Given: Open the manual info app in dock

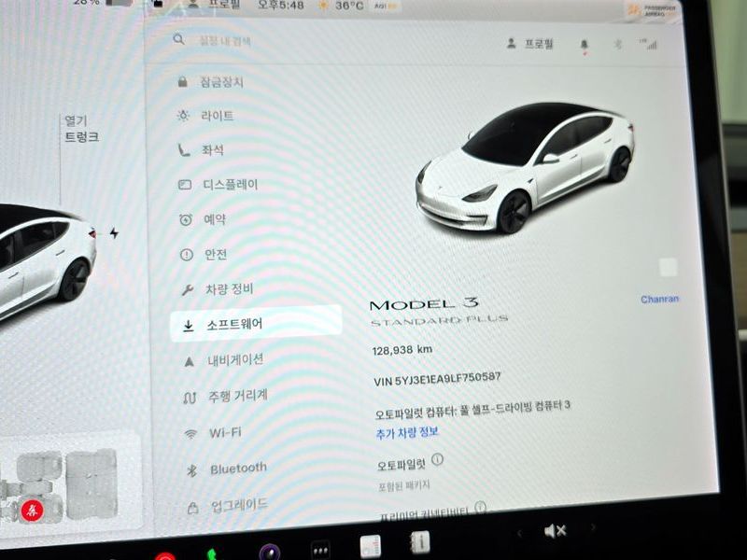Looking at the screenshot, I should click(419, 542).
